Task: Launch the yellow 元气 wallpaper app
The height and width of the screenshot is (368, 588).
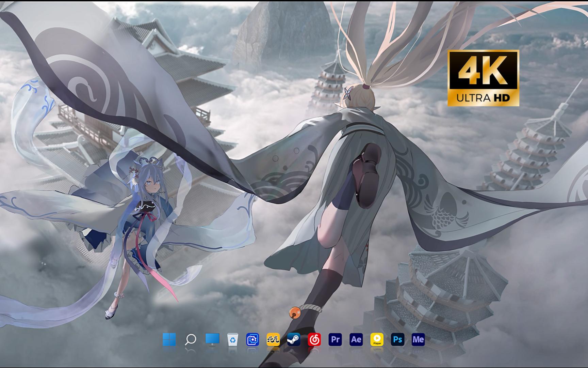Action: coord(273,339)
